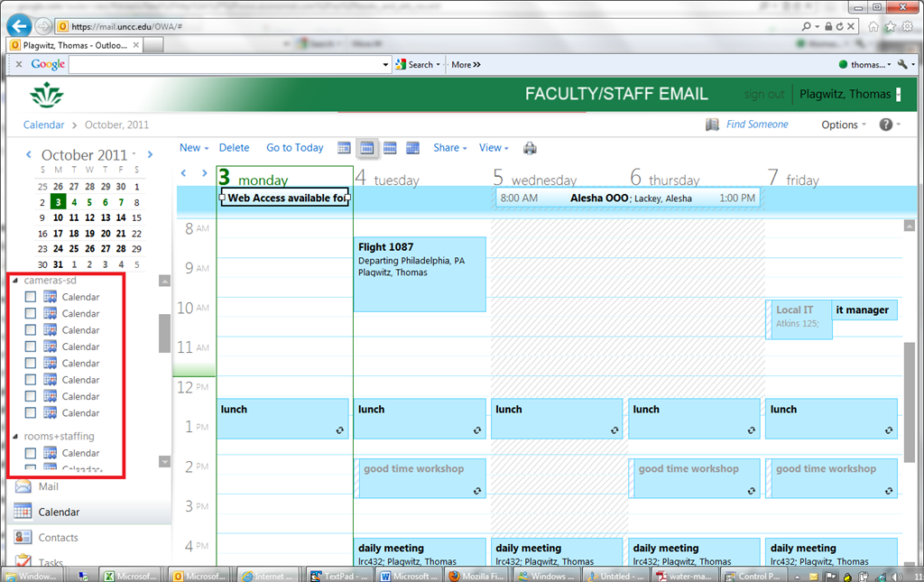Collapse the cameras-sd calendar group
924x582 pixels.
tap(15, 281)
